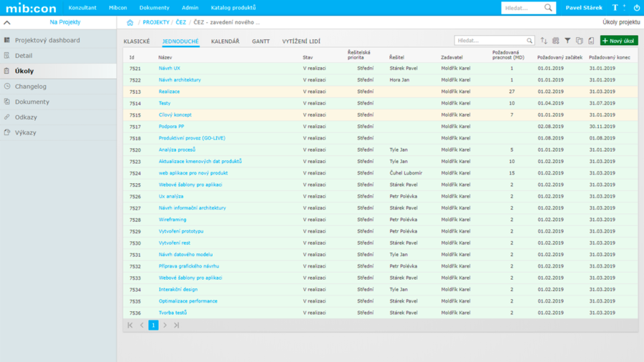The height and width of the screenshot is (362, 644).
Task: Click the home icon in the breadcrumb
Action: (130, 22)
